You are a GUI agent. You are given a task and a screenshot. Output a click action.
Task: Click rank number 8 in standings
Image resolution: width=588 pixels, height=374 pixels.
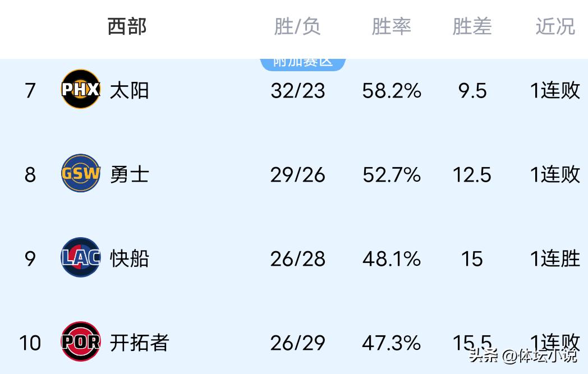(x=30, y=174)
